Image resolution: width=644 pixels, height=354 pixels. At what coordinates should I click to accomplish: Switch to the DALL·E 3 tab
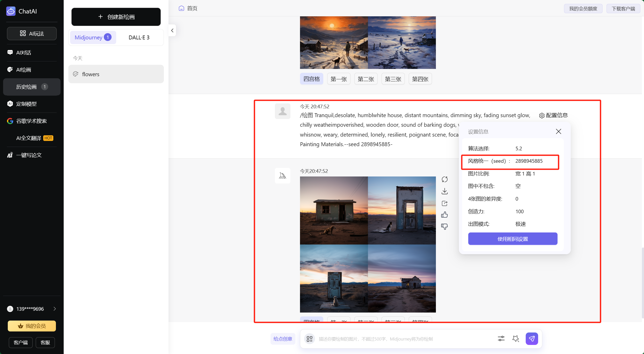coord(139,37)
